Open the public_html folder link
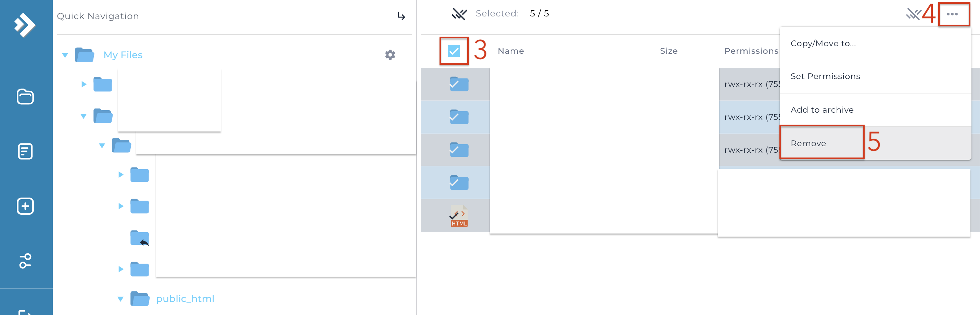Screen dimensions: 980x315 coord(185,299)
